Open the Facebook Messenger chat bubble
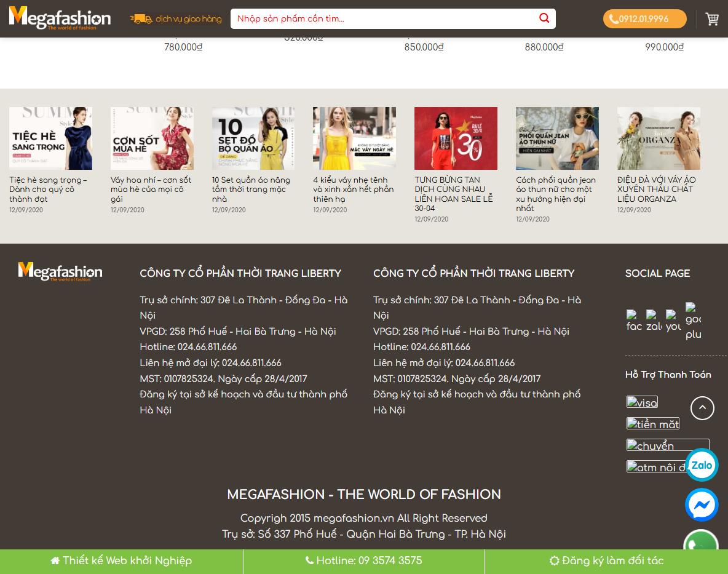Viewport: 728px width, 574px height. (x=702, y=504)
